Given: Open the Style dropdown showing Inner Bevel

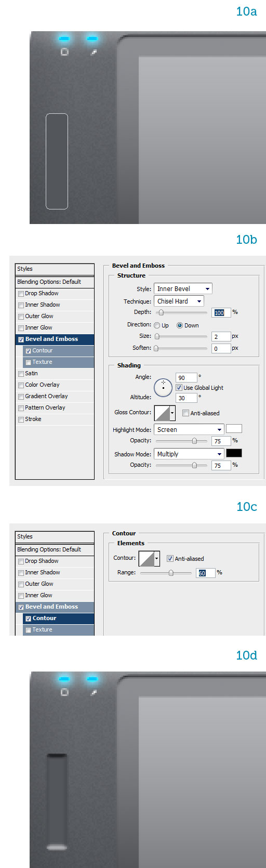Looking at the screenshot, I should 183,288.
